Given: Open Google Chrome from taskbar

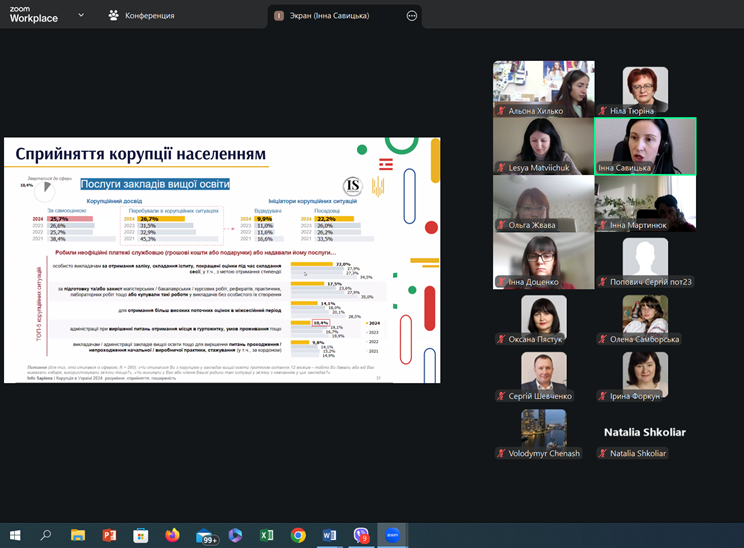Looking at the screenshot, I should click(x=298, y=535).
